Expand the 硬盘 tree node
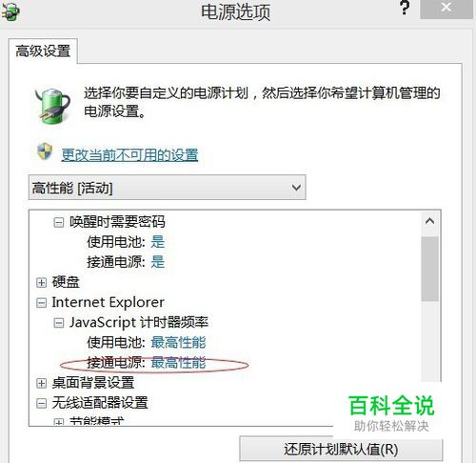Screen dimensions: 476x463 [41, 282]
